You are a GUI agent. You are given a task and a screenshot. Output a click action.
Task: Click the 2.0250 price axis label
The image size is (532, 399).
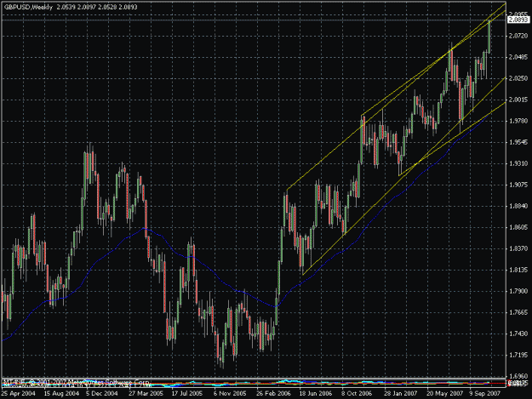[518, 78]
